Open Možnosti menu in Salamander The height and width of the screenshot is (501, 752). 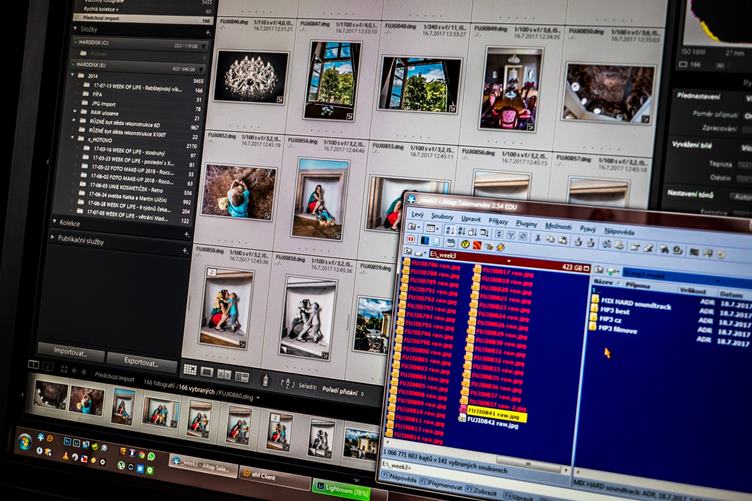[x=558, y=226]
